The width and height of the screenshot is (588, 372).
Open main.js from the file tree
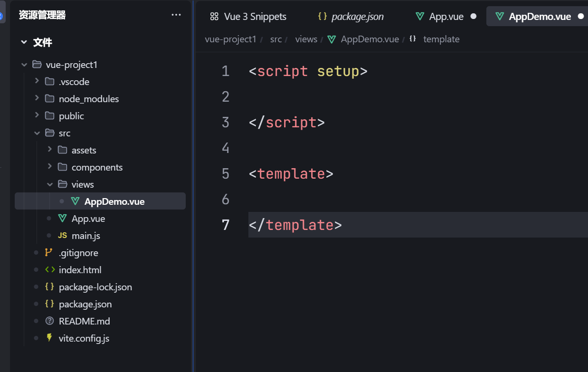[86, 236]
